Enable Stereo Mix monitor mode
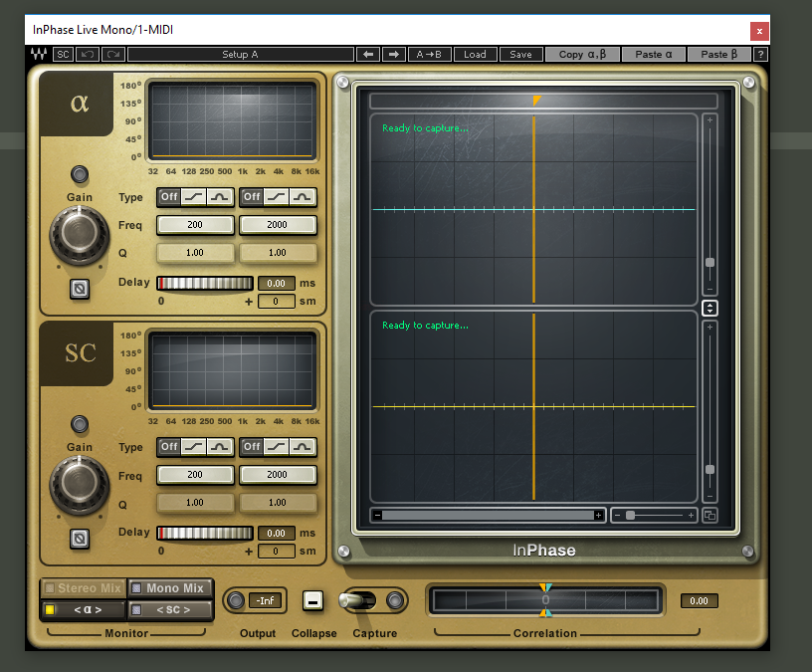 tap(84, 588)
